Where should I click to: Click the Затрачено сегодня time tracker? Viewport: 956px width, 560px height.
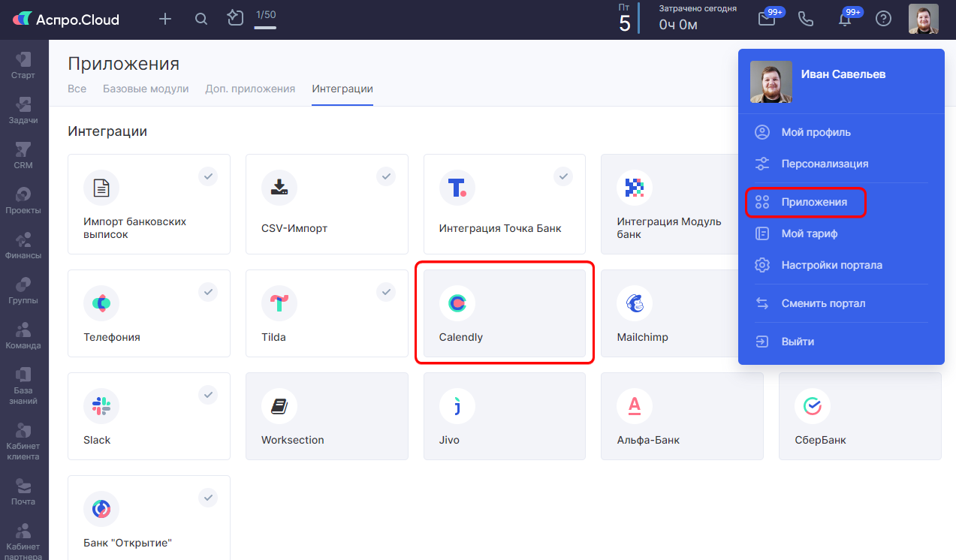tap(698, 19)
